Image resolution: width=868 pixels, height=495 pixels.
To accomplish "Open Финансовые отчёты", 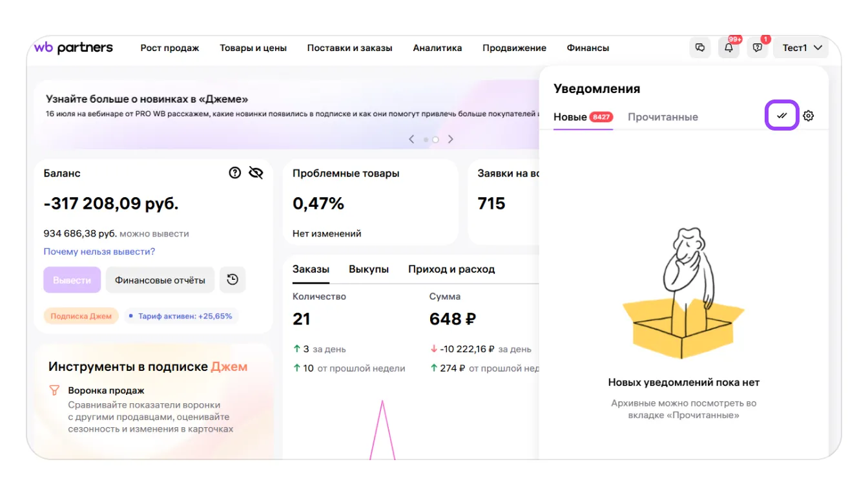I will coord(160,280).
